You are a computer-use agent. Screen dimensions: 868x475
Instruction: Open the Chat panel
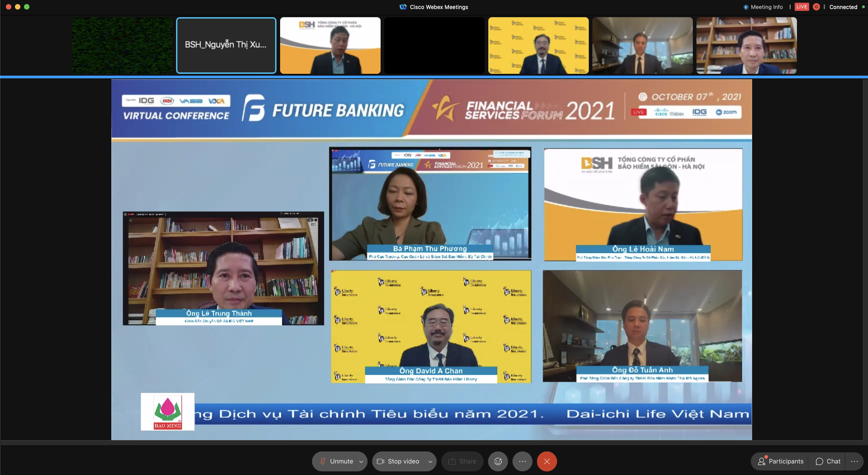tap(828, 461)
